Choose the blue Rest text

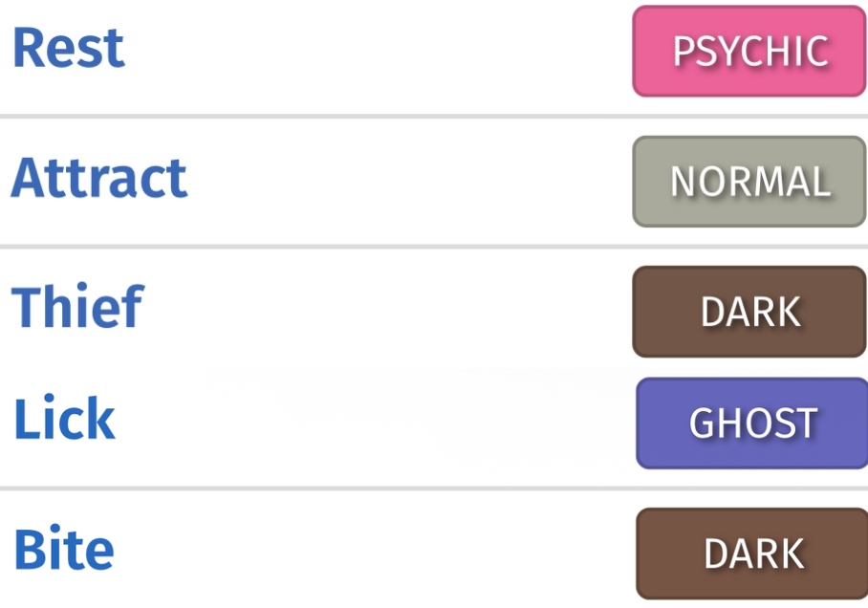point(69,48)
